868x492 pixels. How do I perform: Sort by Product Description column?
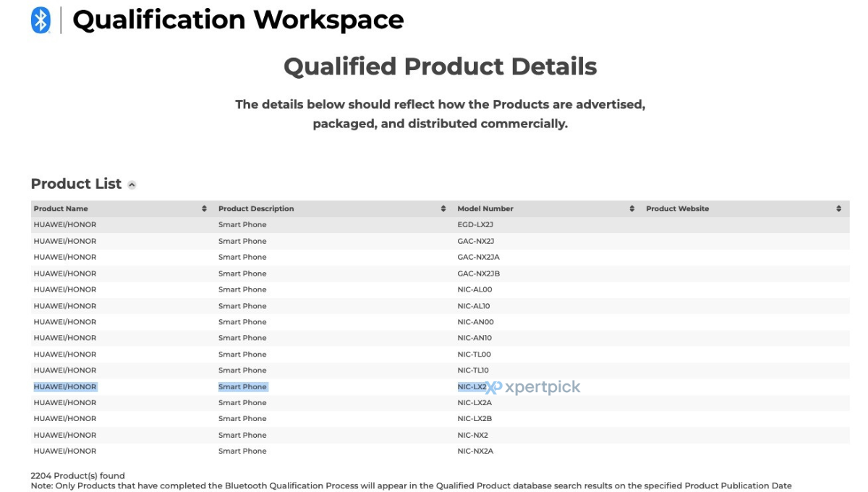pyautogui.click(x=443, y=208)
